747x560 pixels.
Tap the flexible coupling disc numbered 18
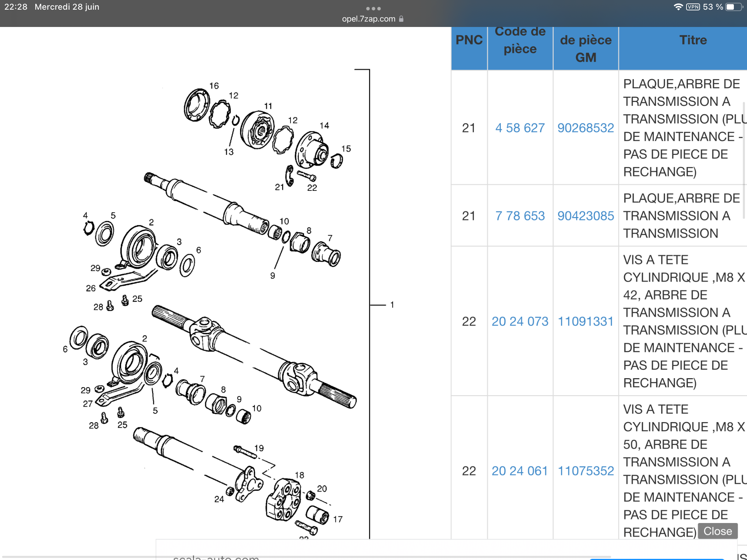[284, 499]
